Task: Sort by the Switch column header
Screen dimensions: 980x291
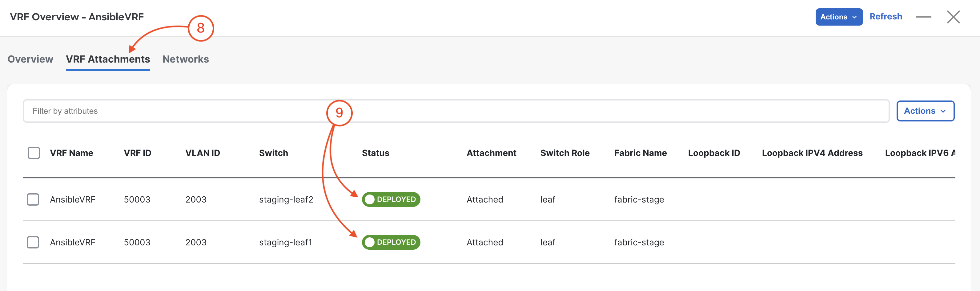Action: tap(274, 153)
